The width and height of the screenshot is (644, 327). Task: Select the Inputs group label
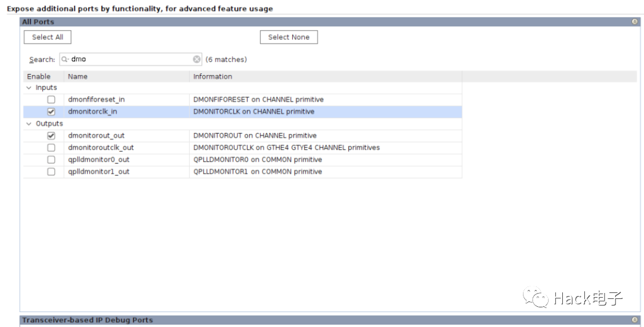click(46, 88)
